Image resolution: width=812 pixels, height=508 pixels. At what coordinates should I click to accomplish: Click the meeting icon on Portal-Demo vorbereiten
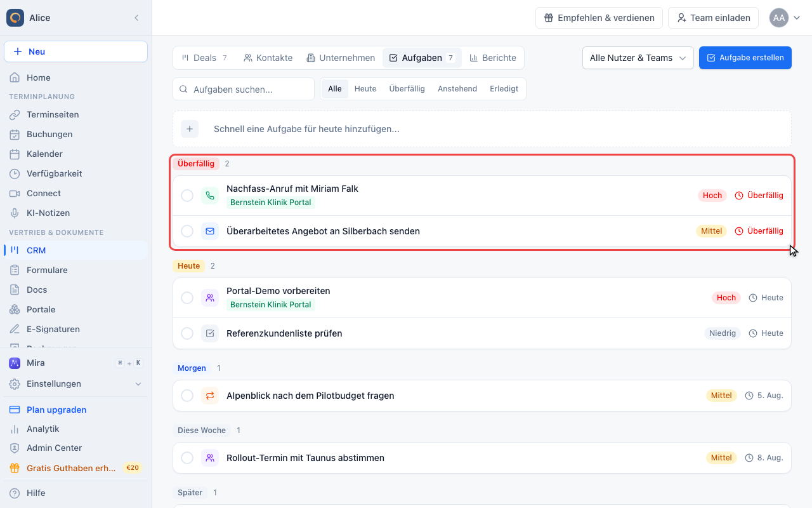210,298
